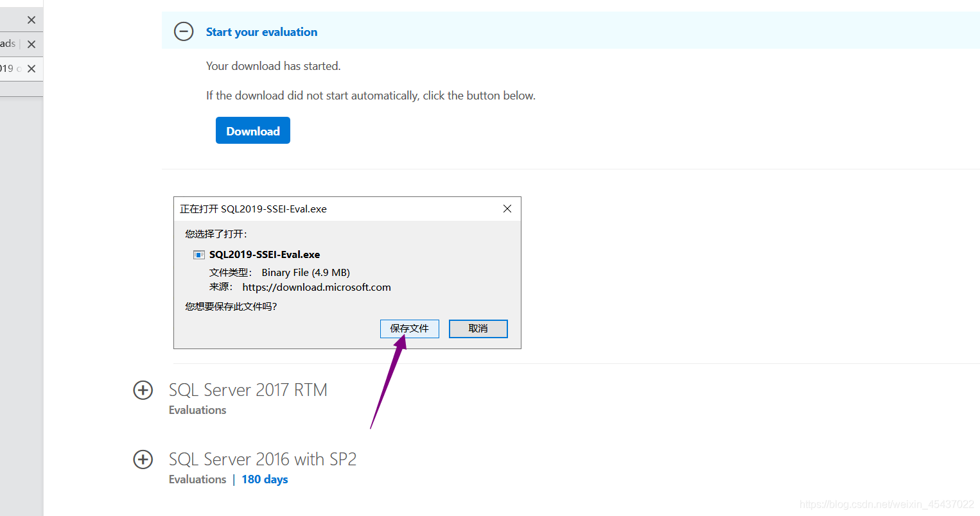Image resolution: width=980 pixels, height=516 pixels.
Task: Click the SQL Server 2016 with SP2 heading
Action: (263, 459)
